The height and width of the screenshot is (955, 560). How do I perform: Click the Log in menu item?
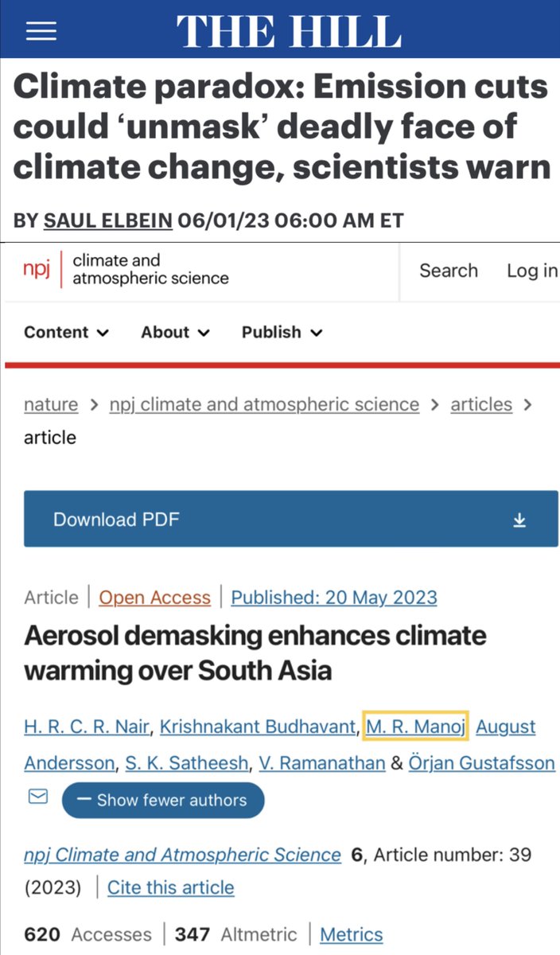click(531, 271)
